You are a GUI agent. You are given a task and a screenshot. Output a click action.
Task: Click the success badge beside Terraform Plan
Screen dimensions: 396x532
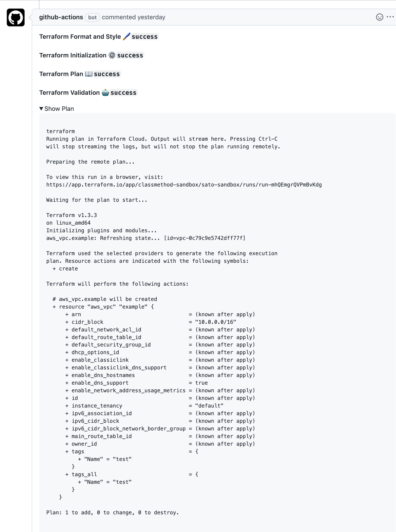coord(107,74)
